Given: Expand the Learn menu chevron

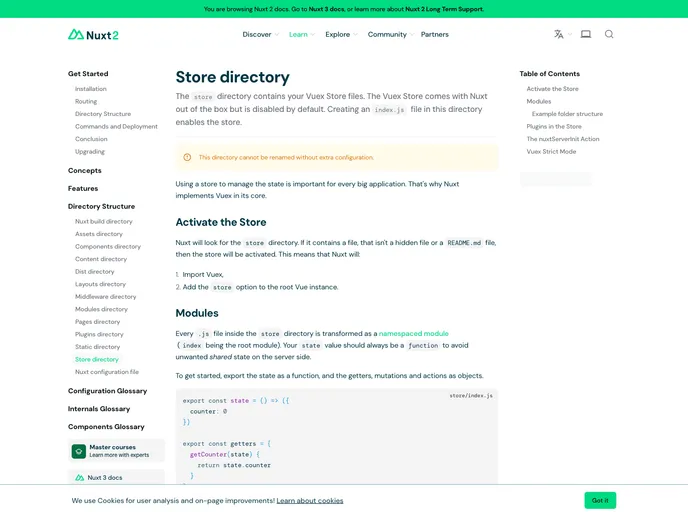Looking at the screenshot, I should 312,35.
